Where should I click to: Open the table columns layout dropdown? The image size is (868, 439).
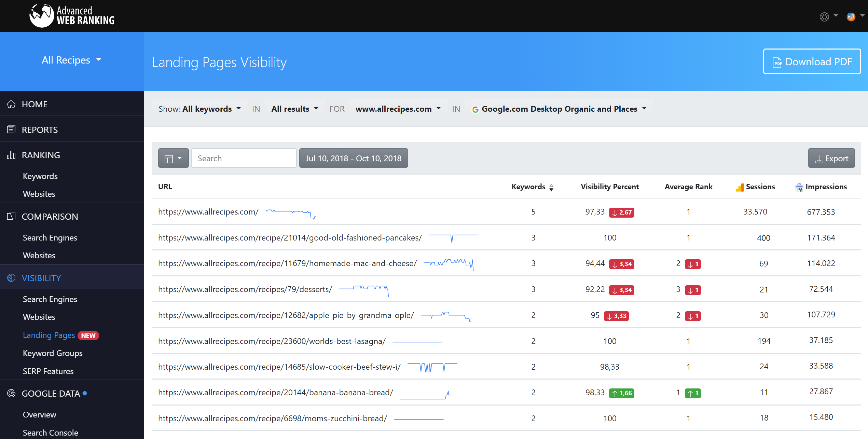173,158
